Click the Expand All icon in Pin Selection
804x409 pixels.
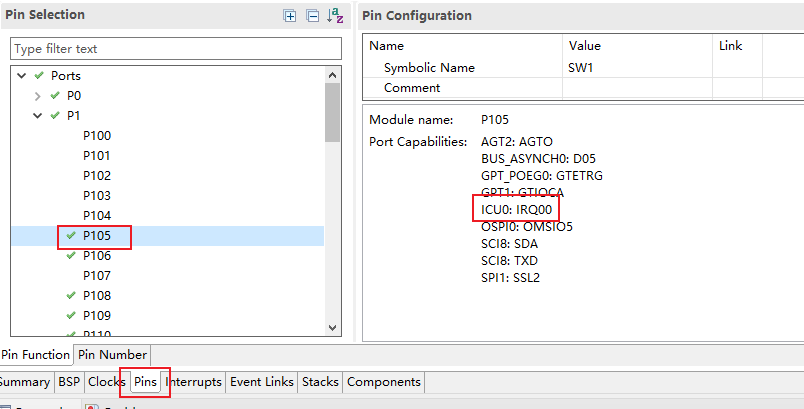pos(290,15)
